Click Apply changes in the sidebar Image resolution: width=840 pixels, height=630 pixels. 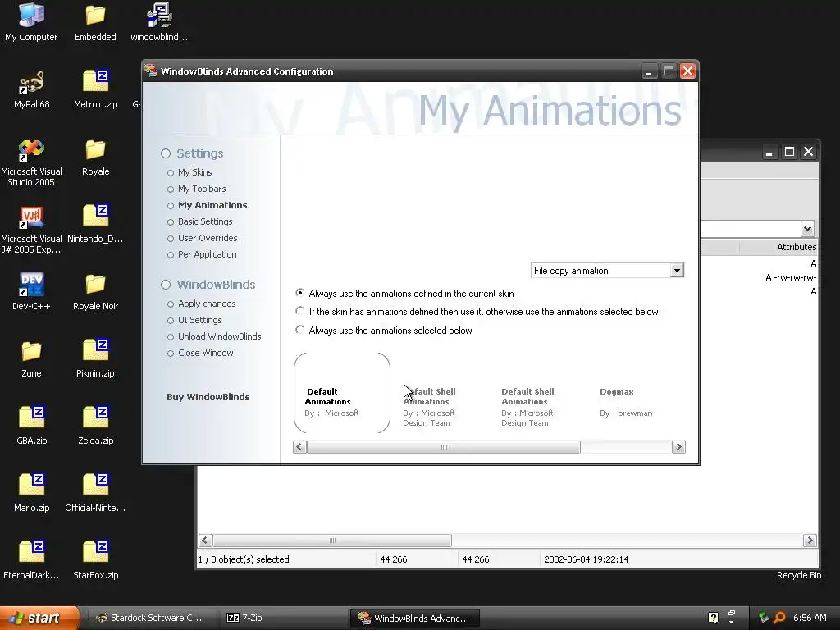(x=207, y=304)
